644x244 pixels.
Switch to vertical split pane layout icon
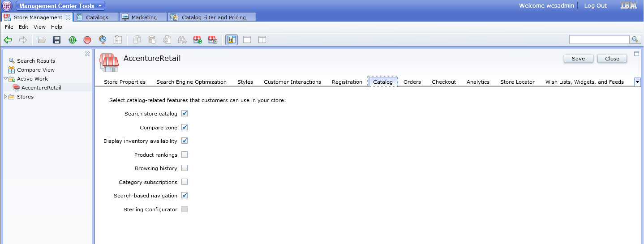point(262,40)
